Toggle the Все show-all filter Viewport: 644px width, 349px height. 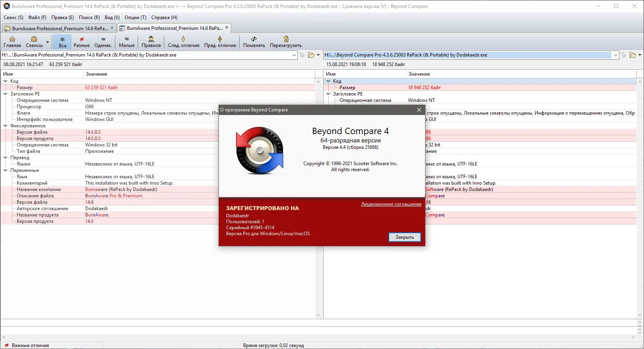pyautogui.click(x=62, y=42)
